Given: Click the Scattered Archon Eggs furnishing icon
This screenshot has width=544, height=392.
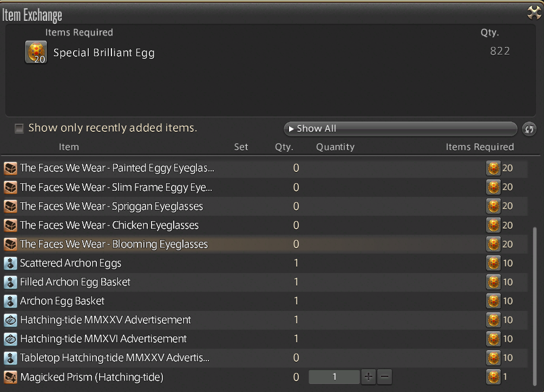Looking at the screenshot, I should [x=10, y=263].
